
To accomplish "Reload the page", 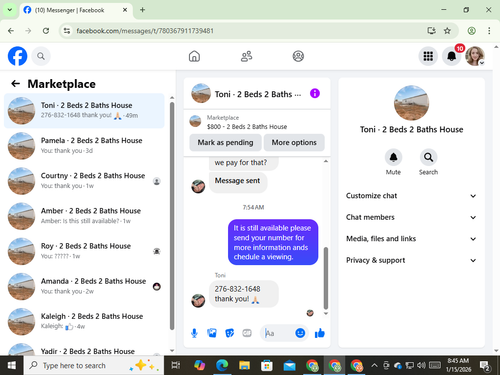I will click(x=46, y=31).
